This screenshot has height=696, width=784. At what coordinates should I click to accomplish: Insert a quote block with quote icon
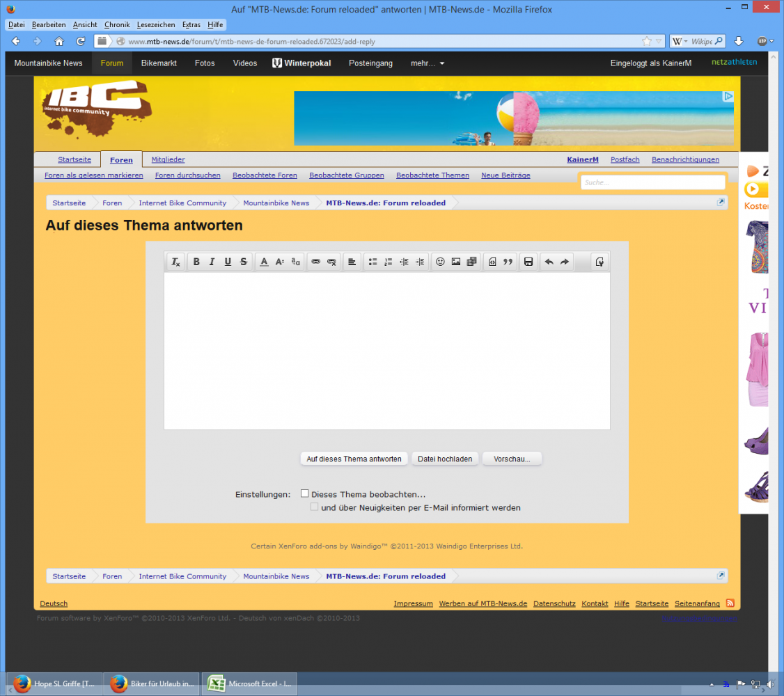pos(508,262)
